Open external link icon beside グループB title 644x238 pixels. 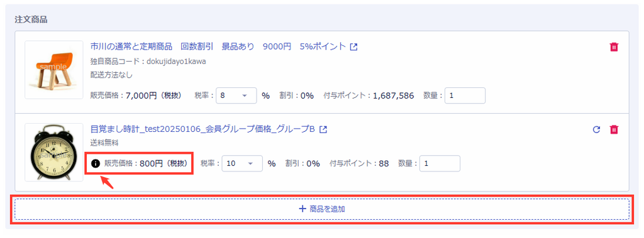coord(323,129)
